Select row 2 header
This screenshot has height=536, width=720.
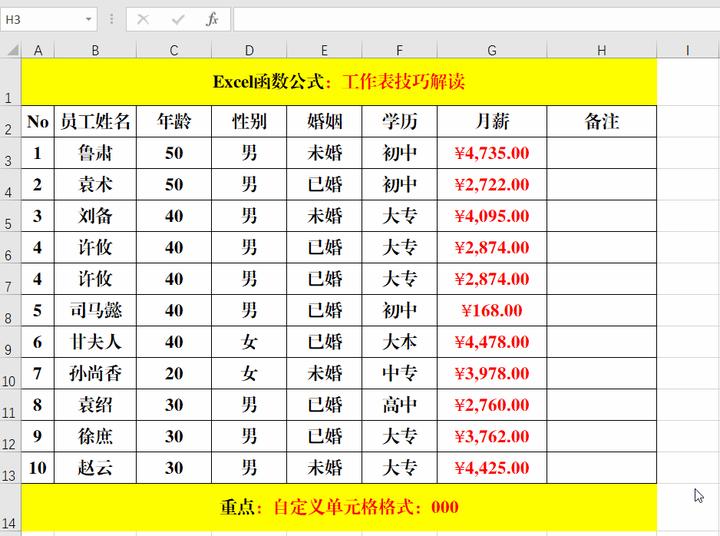point(10,121)
